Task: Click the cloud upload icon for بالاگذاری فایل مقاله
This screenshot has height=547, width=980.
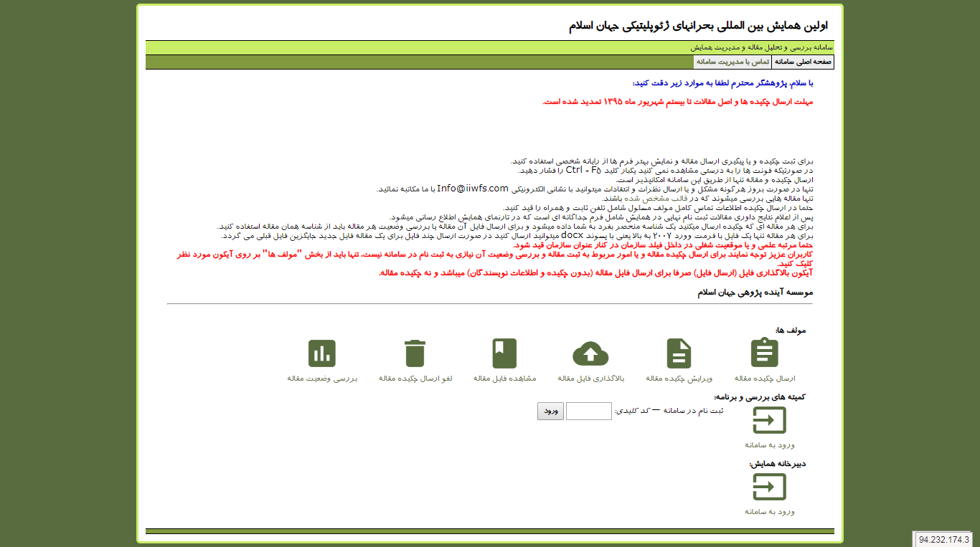Action: [x=590, y=352]
